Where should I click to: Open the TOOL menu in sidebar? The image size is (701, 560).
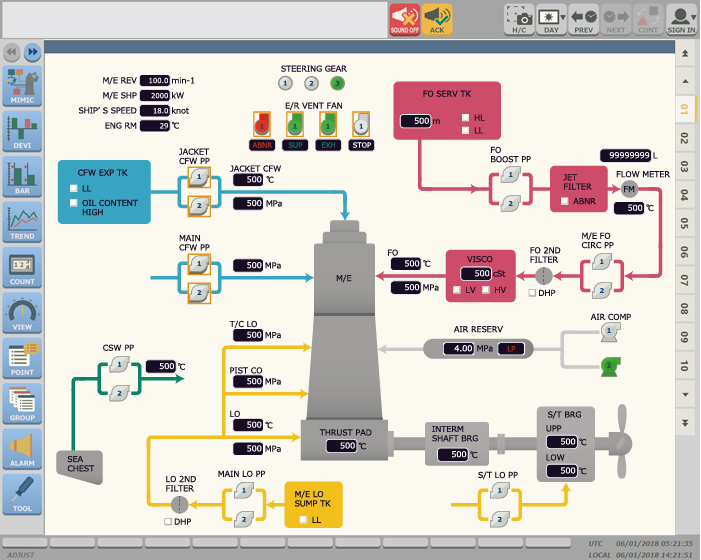point(22,495)
